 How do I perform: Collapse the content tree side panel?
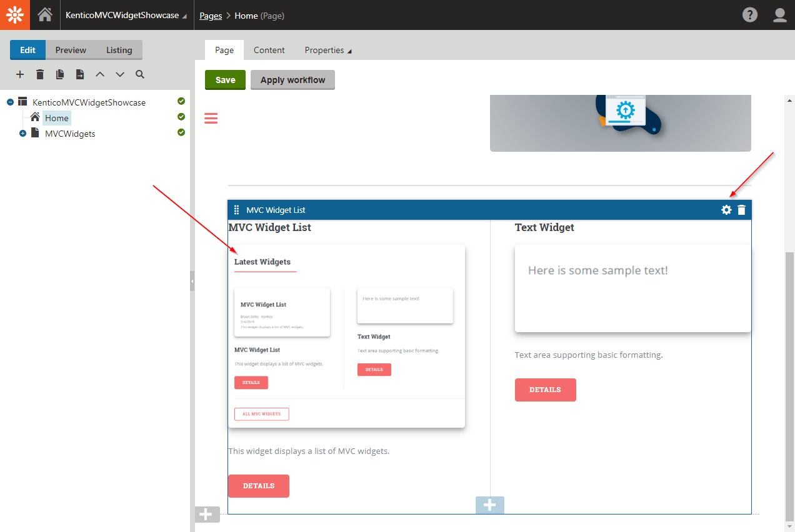[192, 282]
